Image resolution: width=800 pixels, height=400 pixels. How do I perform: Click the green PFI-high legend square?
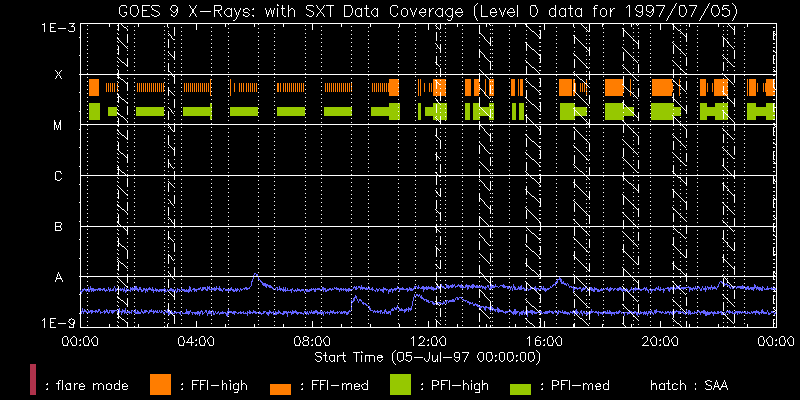point(400,383)
